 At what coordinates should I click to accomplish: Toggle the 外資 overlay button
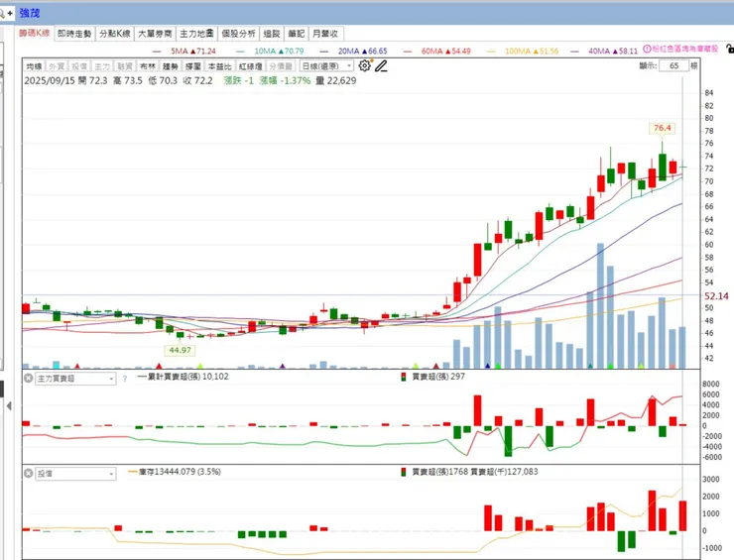coord(57,66)
